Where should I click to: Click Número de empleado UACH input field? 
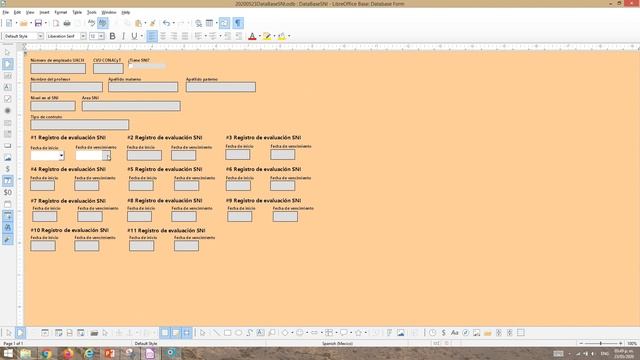[x=58, y=68]
